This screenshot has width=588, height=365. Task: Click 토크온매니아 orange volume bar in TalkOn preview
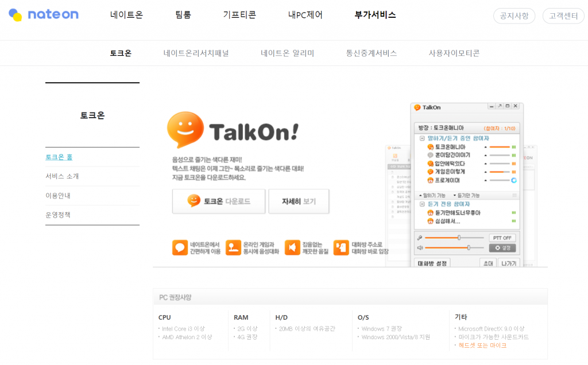pos(500,147)
